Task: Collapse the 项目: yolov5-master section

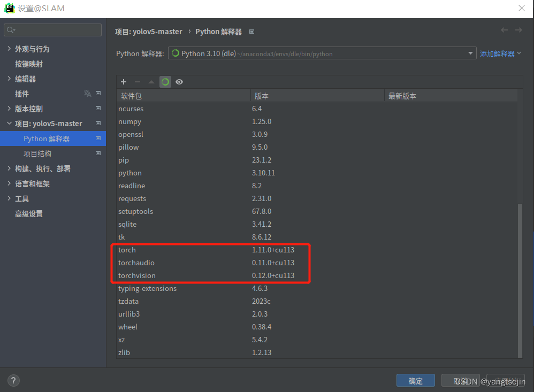Action: (x=9, y=123)
